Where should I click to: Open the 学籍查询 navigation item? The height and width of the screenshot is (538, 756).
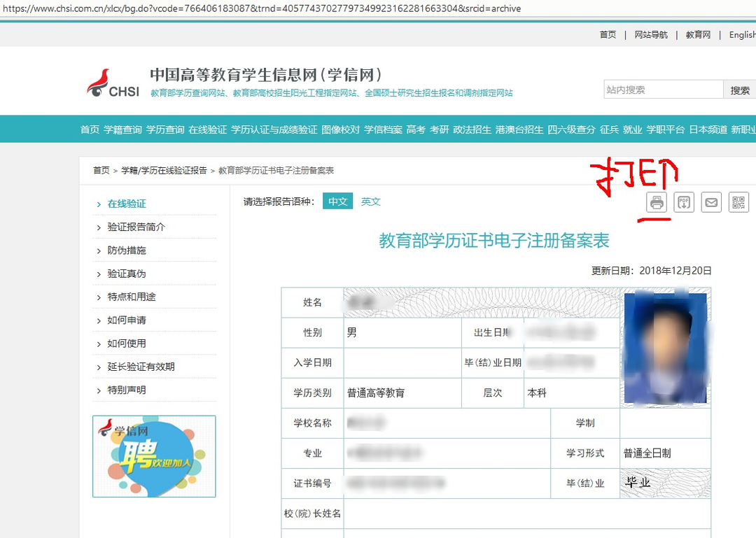pos(123,129)
